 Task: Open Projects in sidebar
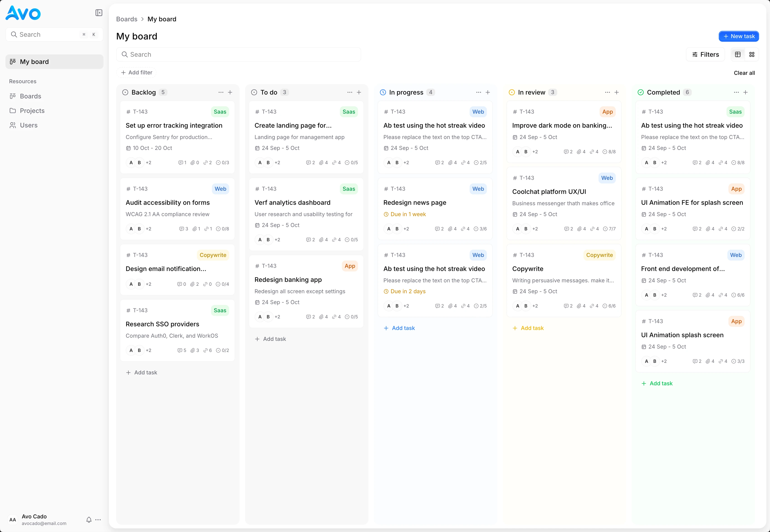tap(54, 111)
